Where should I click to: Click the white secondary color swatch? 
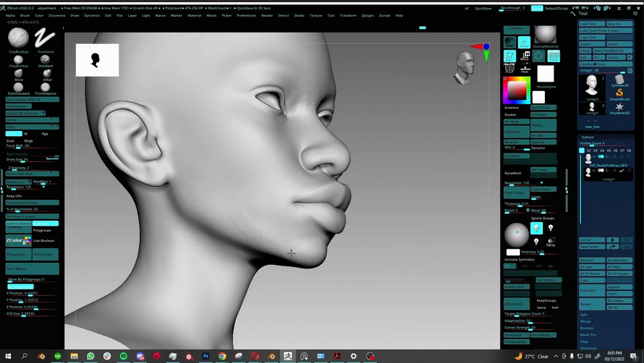tap(538, 97)
